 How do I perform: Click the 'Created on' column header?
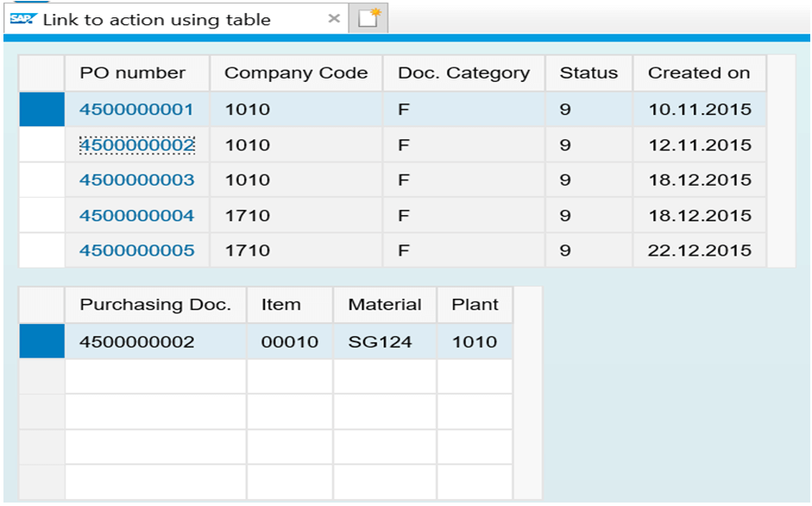point(700,73)
